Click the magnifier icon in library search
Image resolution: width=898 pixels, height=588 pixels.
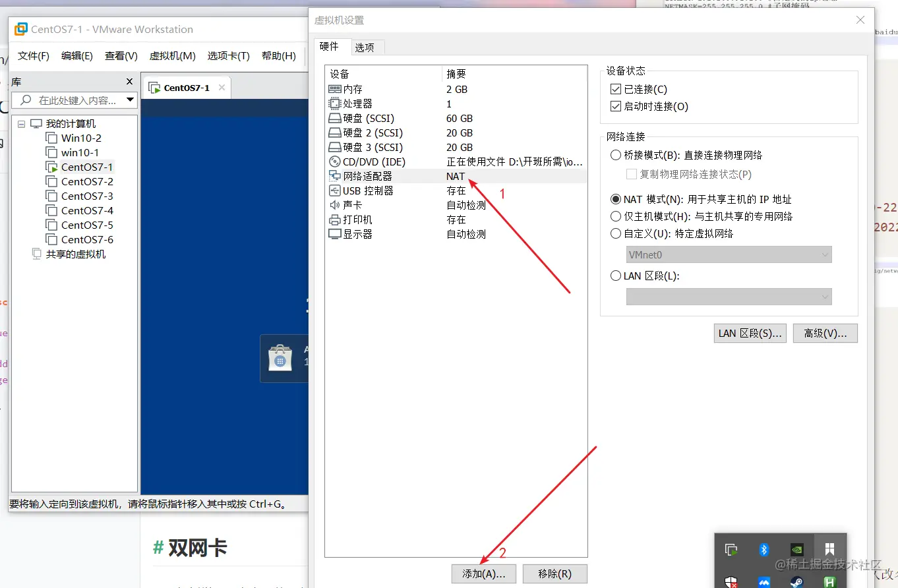click(26, 100)
